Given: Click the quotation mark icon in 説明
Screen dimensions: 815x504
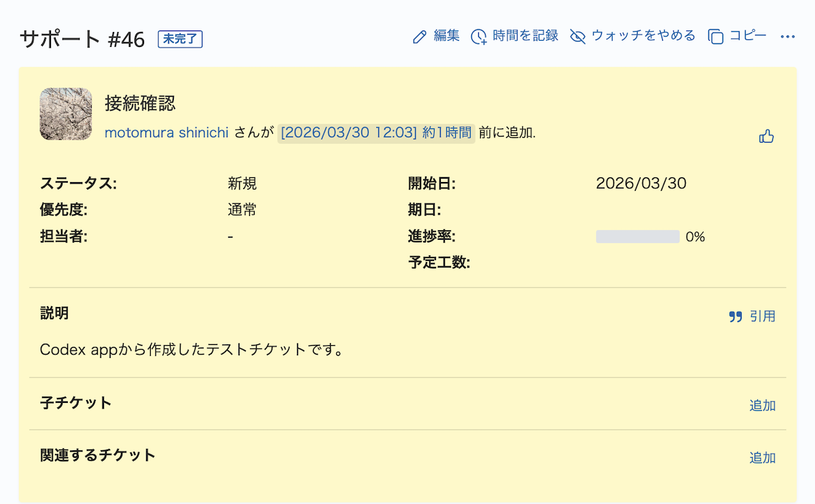Looking at the screenshot, I should pos(736,317).
